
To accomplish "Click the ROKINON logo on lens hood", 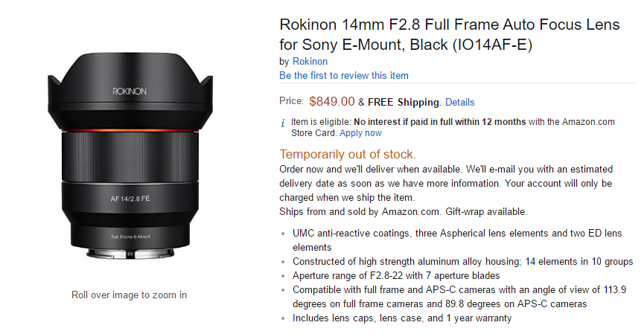I will tap(130, 91).
